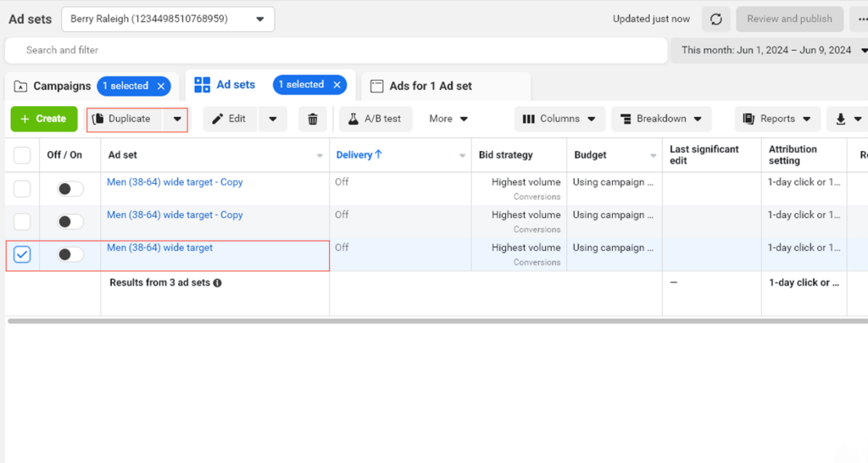Open the Men (38-64) wide target ad set link

(x=159, y=248)
